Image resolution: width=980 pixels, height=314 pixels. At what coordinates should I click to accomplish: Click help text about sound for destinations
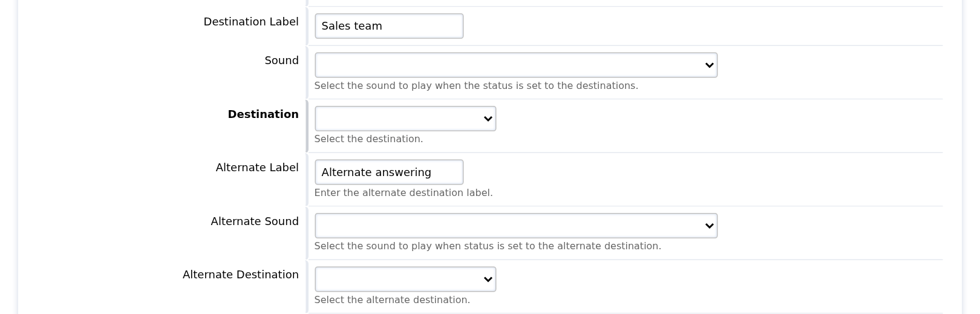476,86
